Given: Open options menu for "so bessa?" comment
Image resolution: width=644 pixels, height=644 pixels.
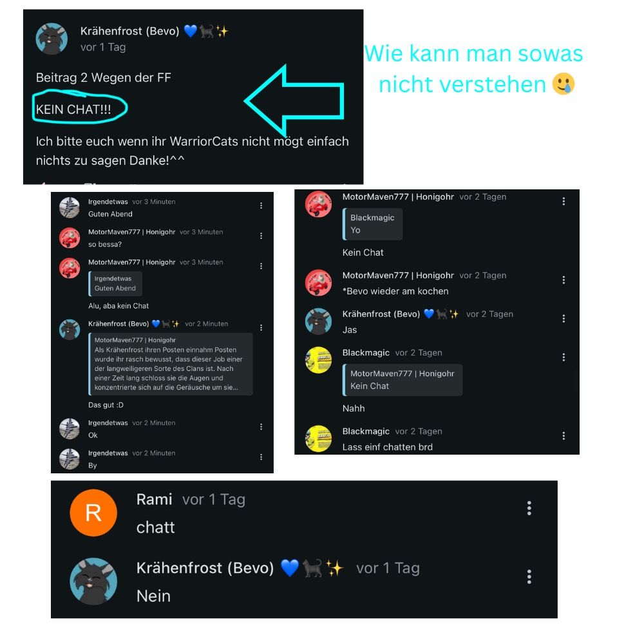Looking at the screenshot, I should pyautogui.click(x=261, y=236).
